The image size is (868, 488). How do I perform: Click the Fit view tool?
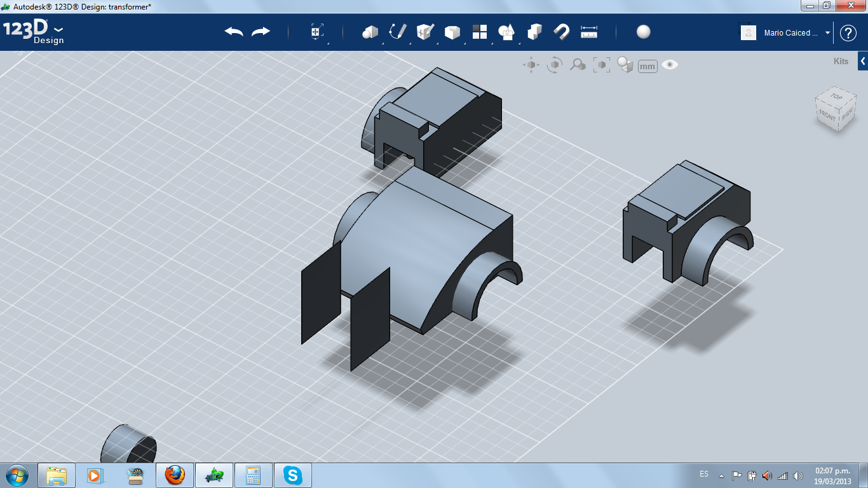click(x=601, y=65)
